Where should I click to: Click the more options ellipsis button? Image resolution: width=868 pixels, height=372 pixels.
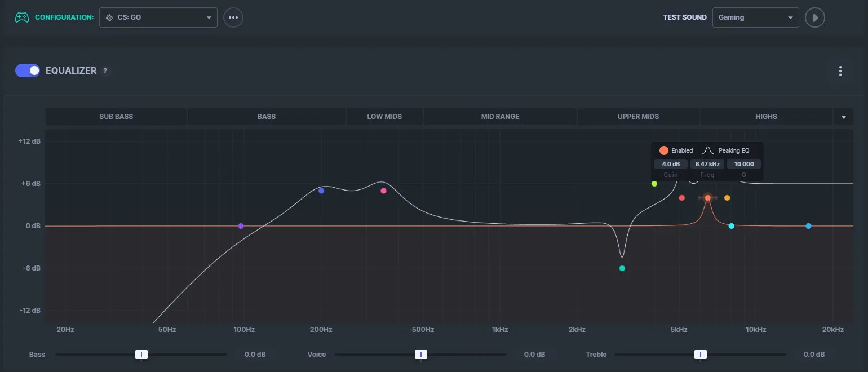coord(233,17)
